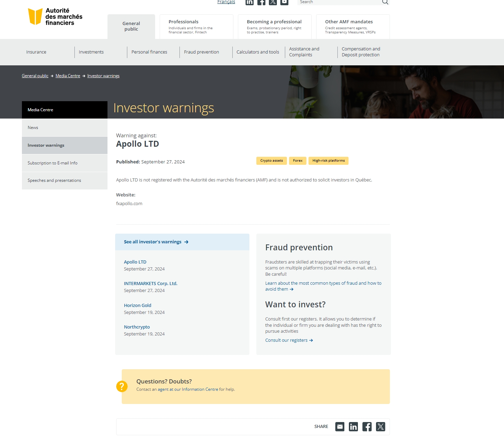Contact an agent at Information Centre

(x=188, y=389)
